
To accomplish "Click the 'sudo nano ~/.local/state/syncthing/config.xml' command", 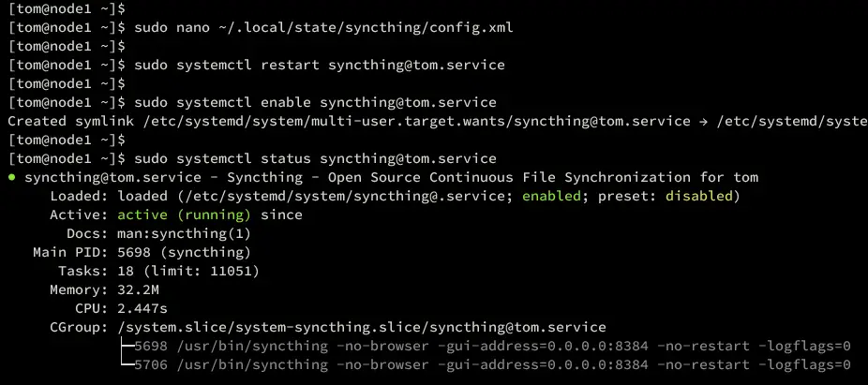I will tap(323, 28).
